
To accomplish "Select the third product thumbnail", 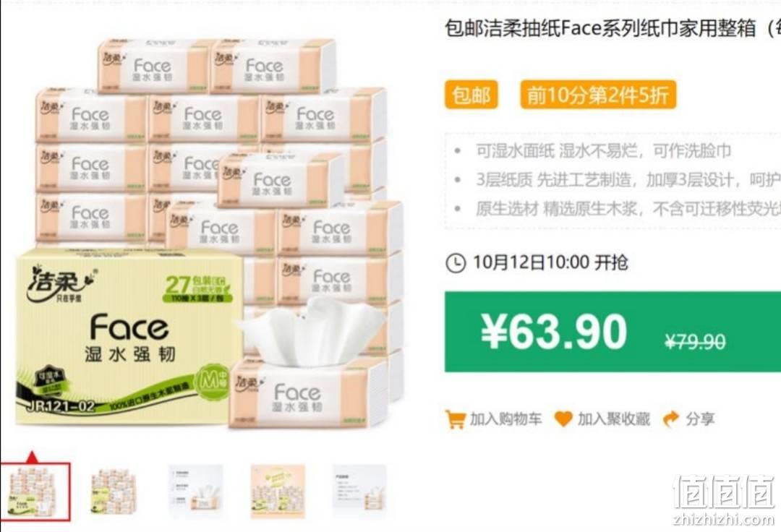I will pyautogui.click(x=196, y=492).
